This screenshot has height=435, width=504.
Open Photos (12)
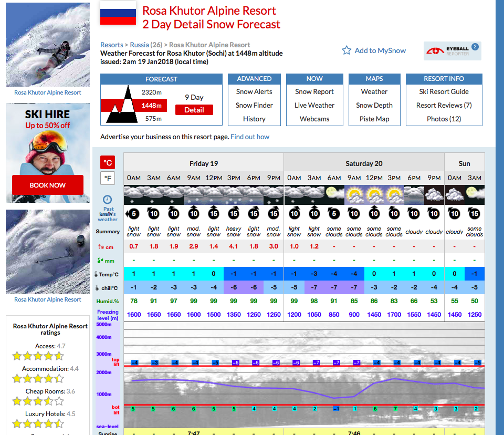[x=444, y=119]
